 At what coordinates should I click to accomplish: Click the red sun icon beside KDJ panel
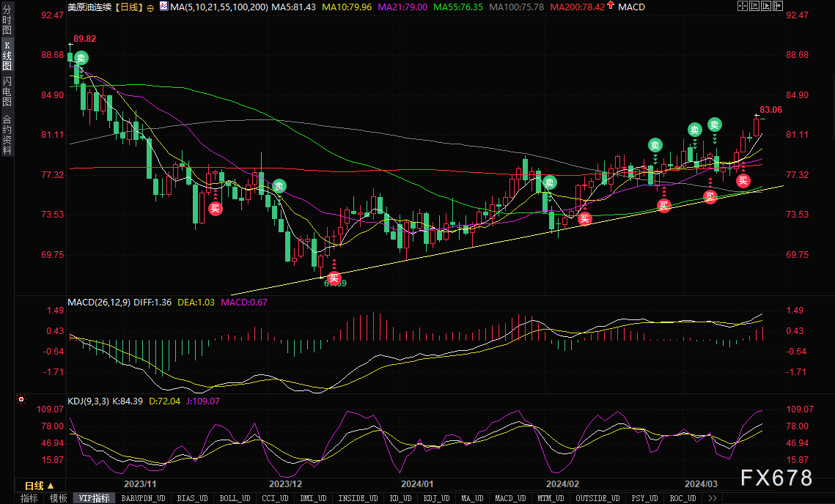(x=21, y=399)
